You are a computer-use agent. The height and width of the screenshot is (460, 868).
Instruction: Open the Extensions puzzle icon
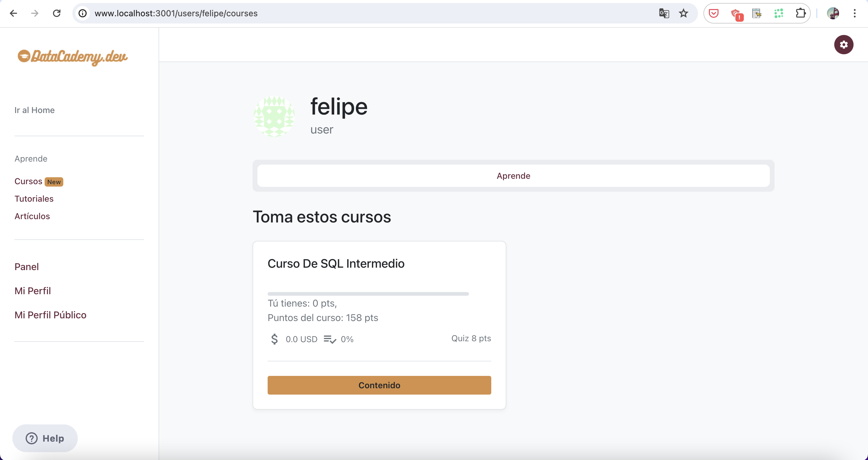(x=800, y=13)
